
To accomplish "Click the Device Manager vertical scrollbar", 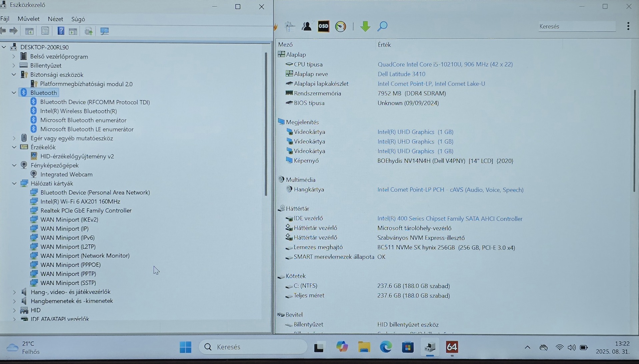I will (266, 124).
